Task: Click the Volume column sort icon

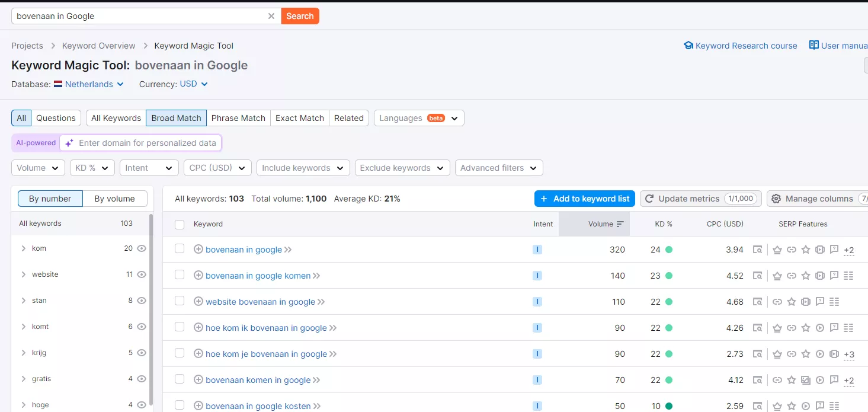Action: point(620,224)
